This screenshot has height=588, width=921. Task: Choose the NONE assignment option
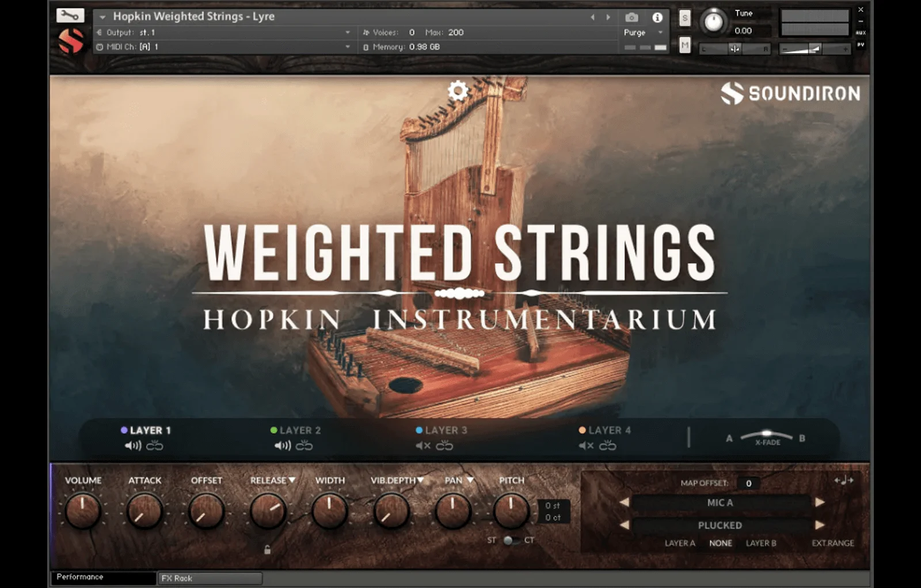(x=721, y=543)
